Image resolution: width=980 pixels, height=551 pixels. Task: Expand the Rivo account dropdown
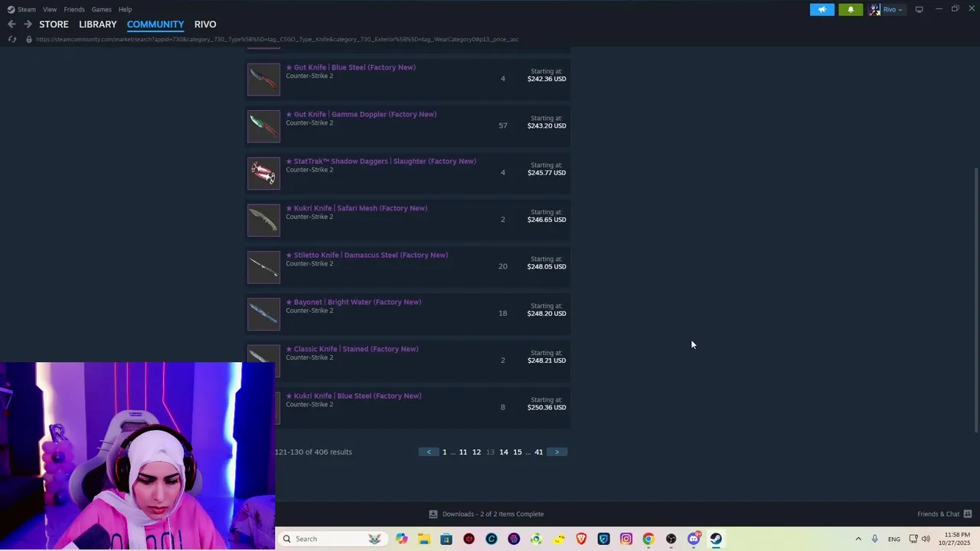coord(893,9)
